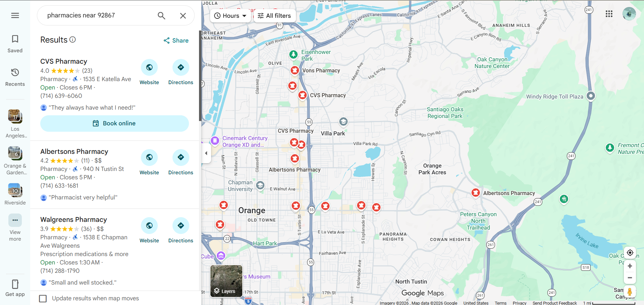This screenshot has height=305, width=644.
Task: Click the Results info icon
Action: coord(72,40)
